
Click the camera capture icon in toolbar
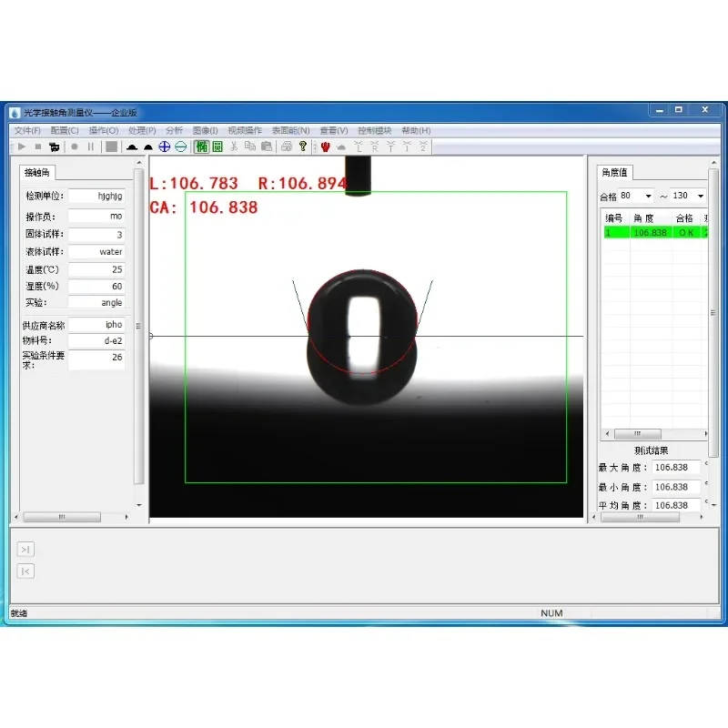click(x=55, y=147)
